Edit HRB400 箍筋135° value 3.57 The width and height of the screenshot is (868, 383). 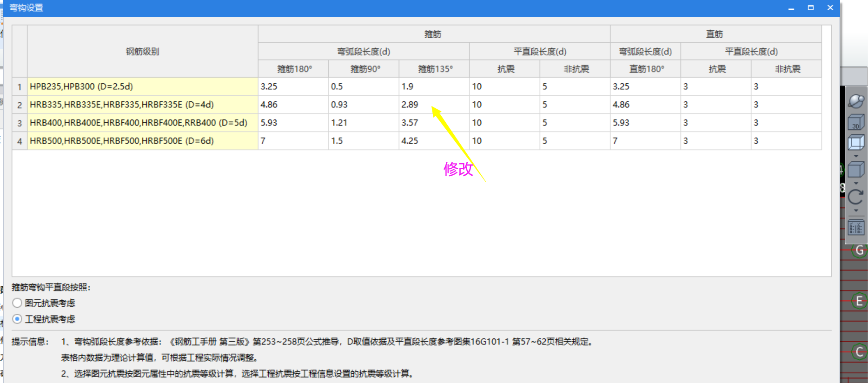click(x=434, y=123)
